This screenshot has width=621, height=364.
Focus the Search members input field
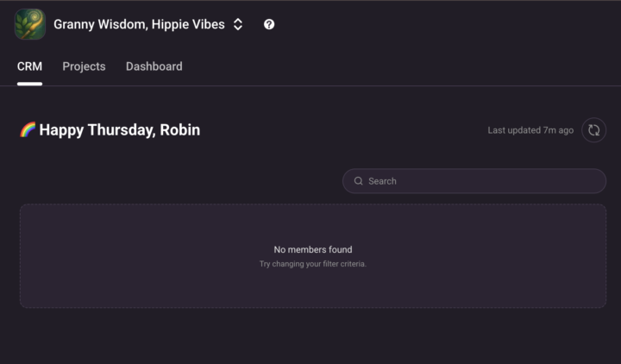[x=483, y=181]
